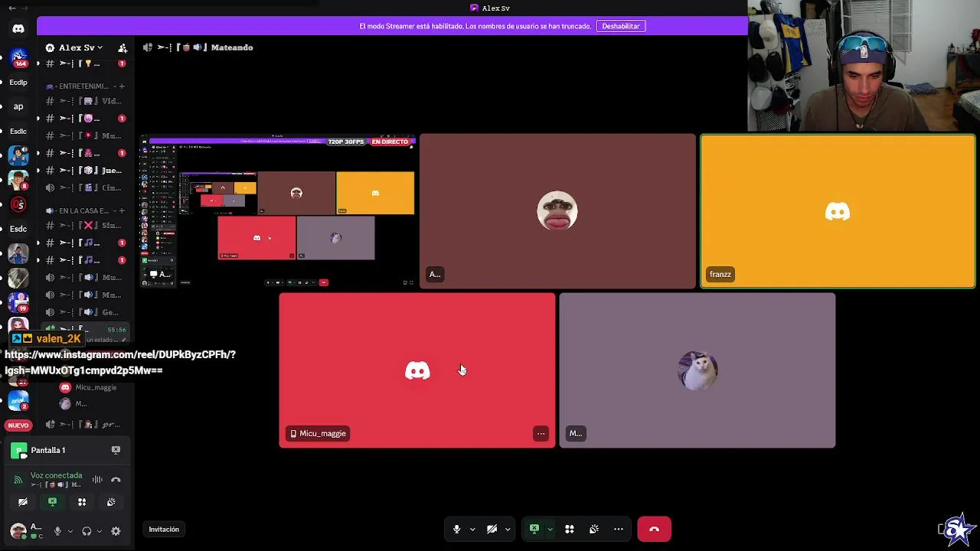980x551 pixels.
Task: Mute microphone in bottom account panel
Action: pos(57,531)
